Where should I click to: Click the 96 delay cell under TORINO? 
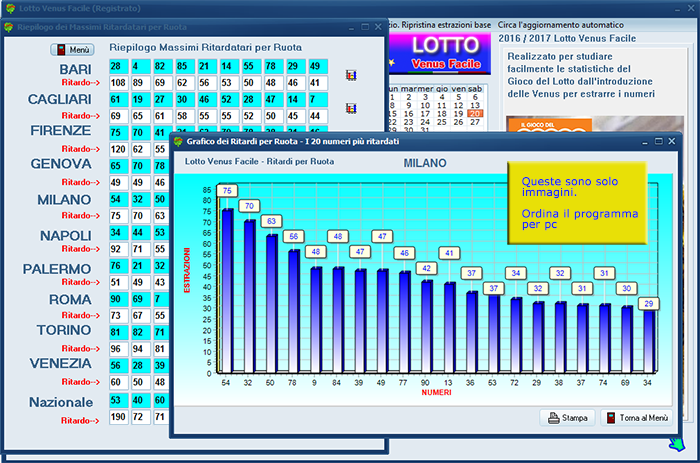tap(119, 349)
